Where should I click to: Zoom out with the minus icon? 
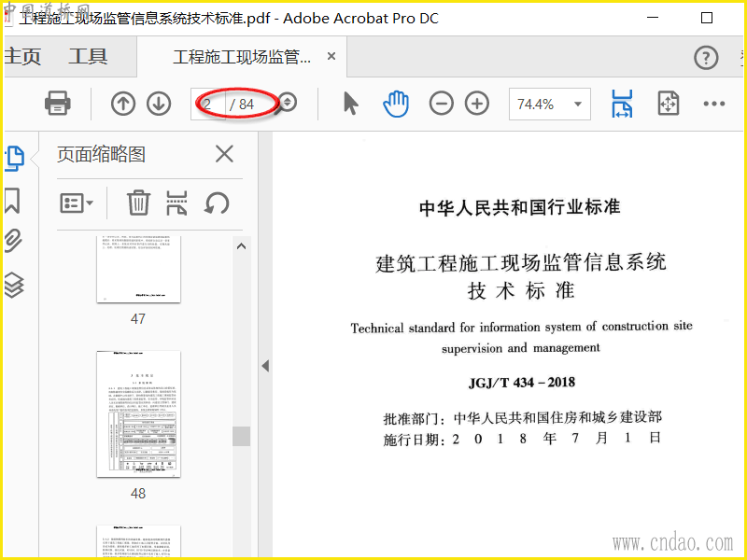[x=441, y=104]
